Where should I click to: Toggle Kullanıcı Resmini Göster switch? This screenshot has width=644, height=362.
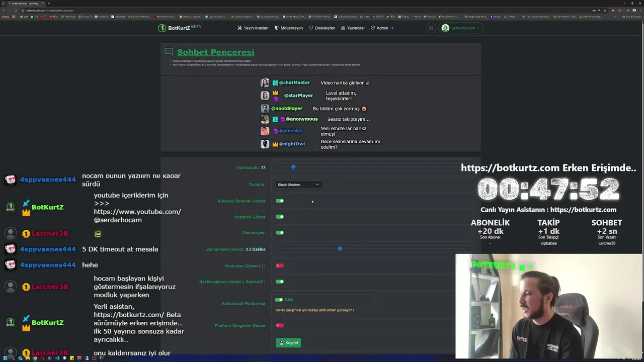coord(280,201)
